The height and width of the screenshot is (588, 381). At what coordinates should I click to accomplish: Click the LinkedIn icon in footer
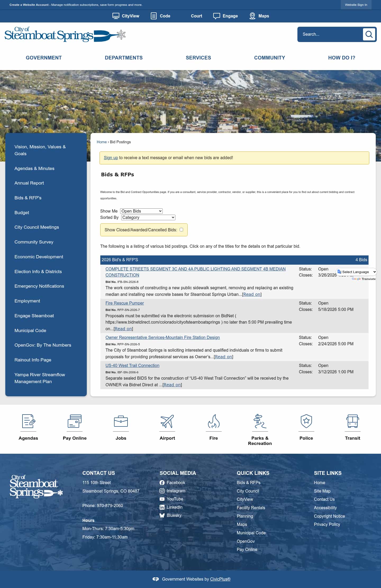162,507
